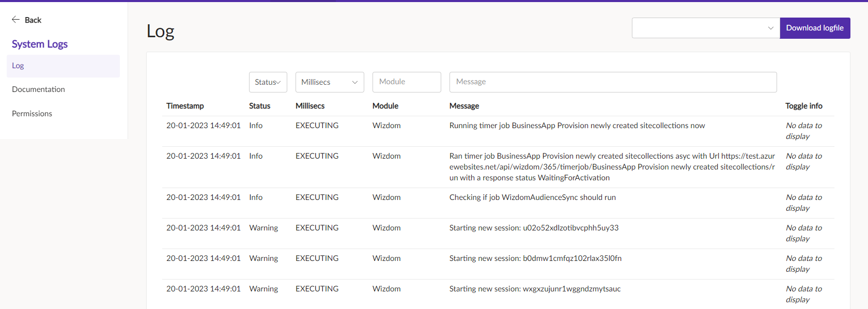Click the Module filter input field
The height and width of the screenshot is (309, 868).
point(407,82)
